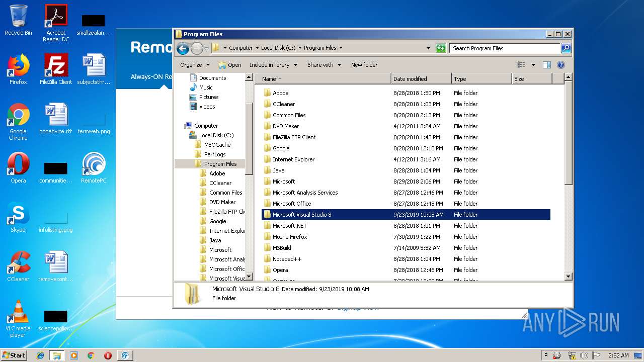Open recent pages dropdown near Forward
The width and height of the screenshot is (644, 362).
tap(206, 49)
